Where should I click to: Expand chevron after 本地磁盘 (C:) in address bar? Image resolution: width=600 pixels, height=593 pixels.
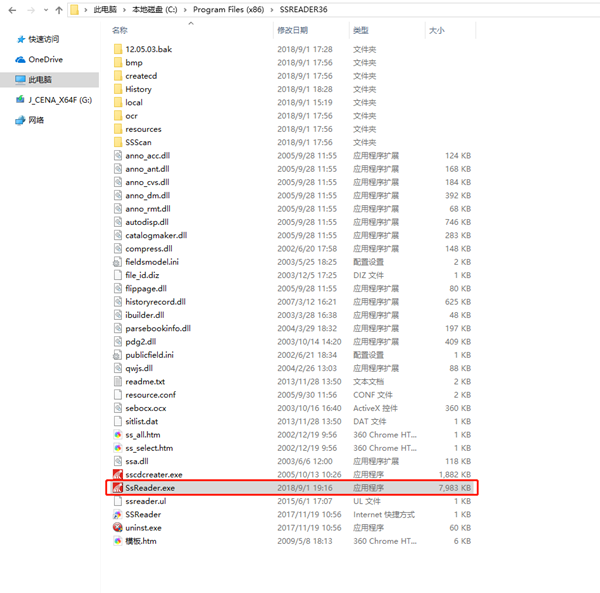tap(185, 10)
